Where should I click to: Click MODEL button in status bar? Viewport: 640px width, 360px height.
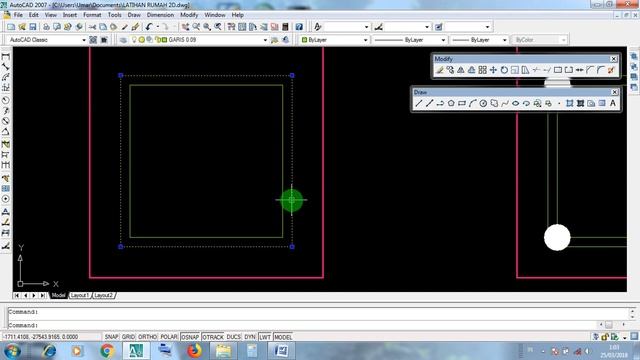point(283,337)
